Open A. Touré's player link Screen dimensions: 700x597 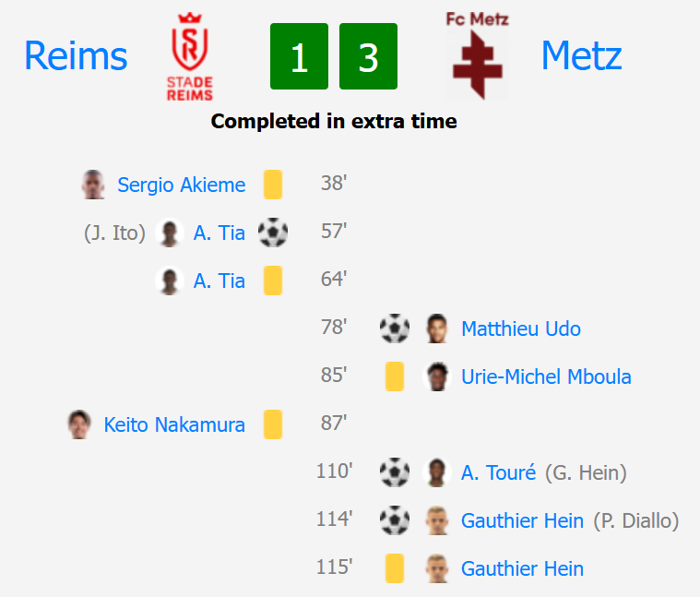pos(498,472)
